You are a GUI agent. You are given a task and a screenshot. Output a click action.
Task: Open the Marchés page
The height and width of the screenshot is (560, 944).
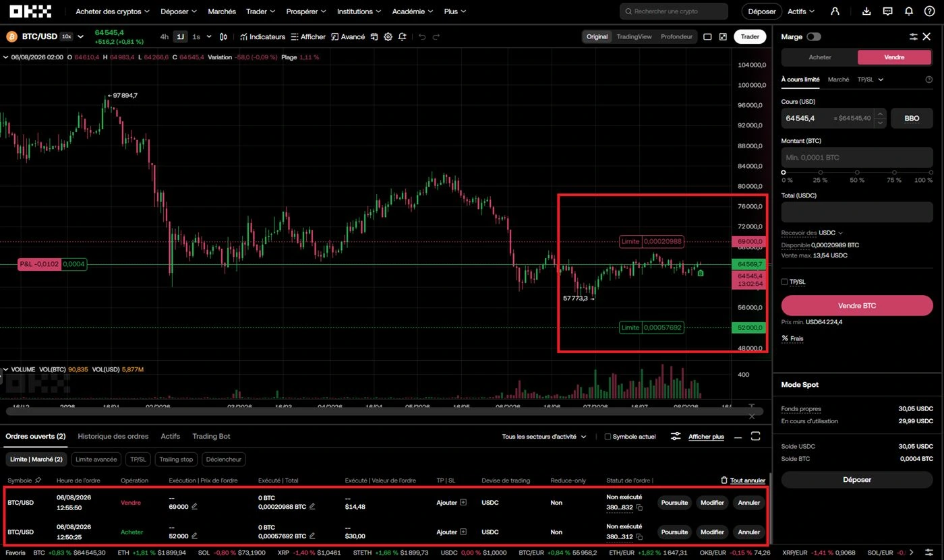222,11
